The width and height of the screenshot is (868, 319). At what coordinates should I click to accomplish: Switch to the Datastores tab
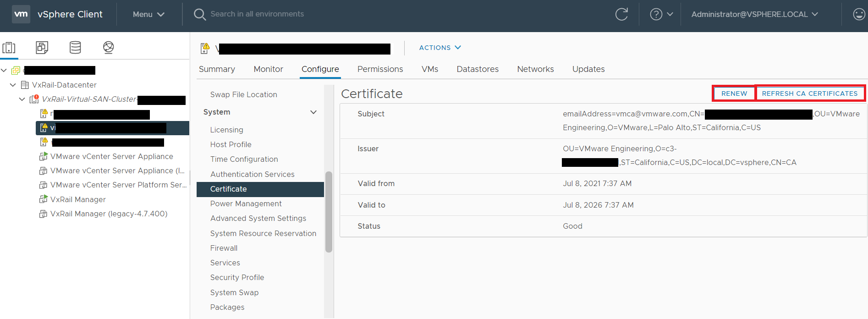(x=478, y=69)
